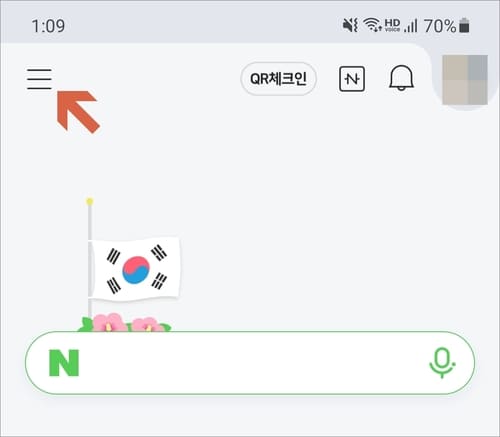The height and width of the screenshot is (437, 500).
Task: Open the blurred profile picture
Action: (465, 80)
